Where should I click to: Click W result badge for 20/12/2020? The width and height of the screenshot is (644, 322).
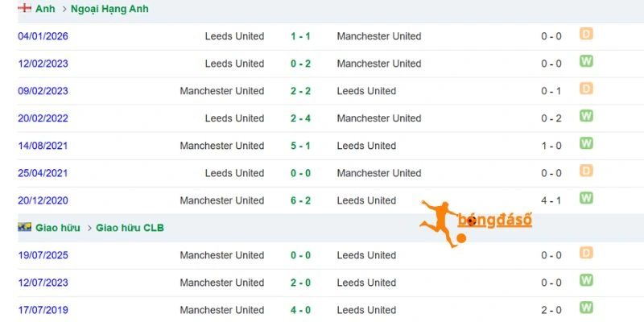tap(586, 198)
